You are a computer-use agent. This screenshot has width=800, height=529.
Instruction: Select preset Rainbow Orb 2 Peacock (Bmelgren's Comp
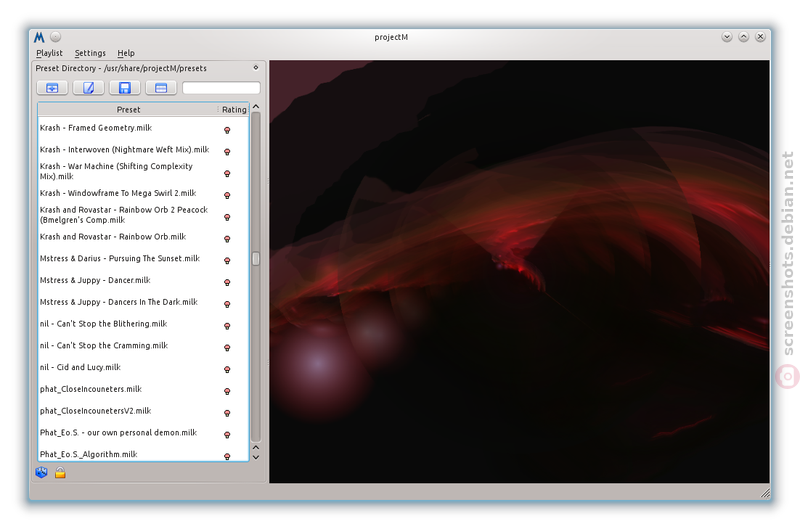point(124,215)
